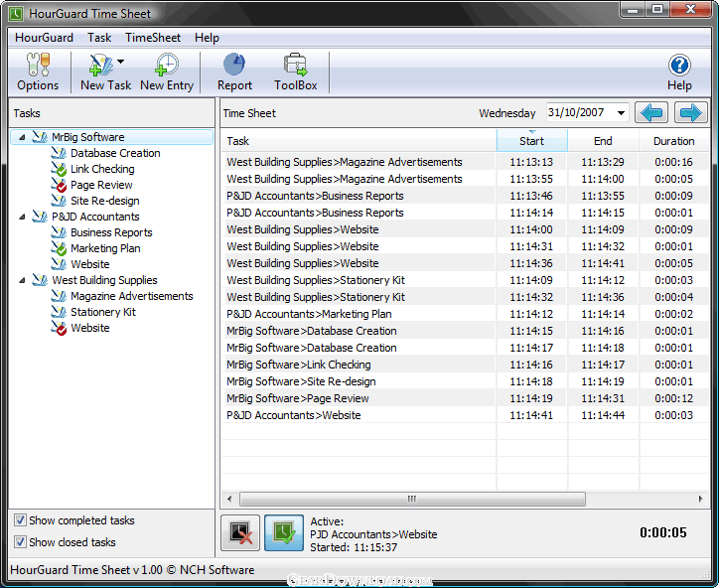The width and height of the screenshot is (719, 588).
Task: Go to next day with right arrow
Action: [690, 113]
